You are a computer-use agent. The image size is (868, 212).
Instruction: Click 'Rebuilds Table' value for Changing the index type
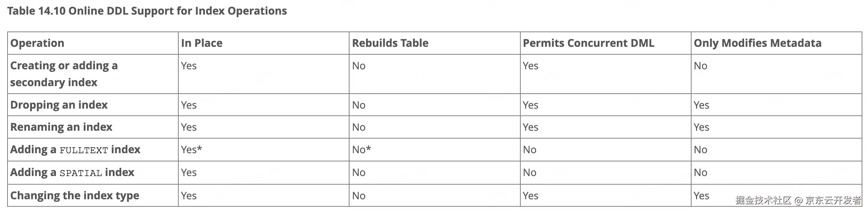(x=359, y=196)
